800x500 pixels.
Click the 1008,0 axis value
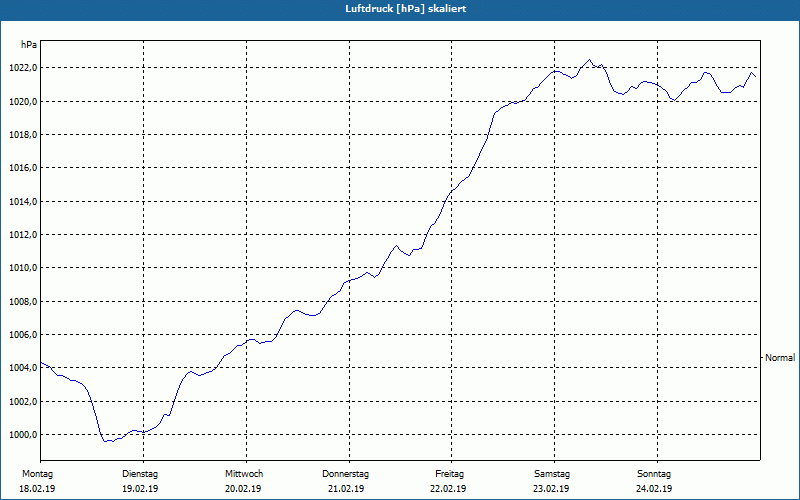tap(23, 302)
